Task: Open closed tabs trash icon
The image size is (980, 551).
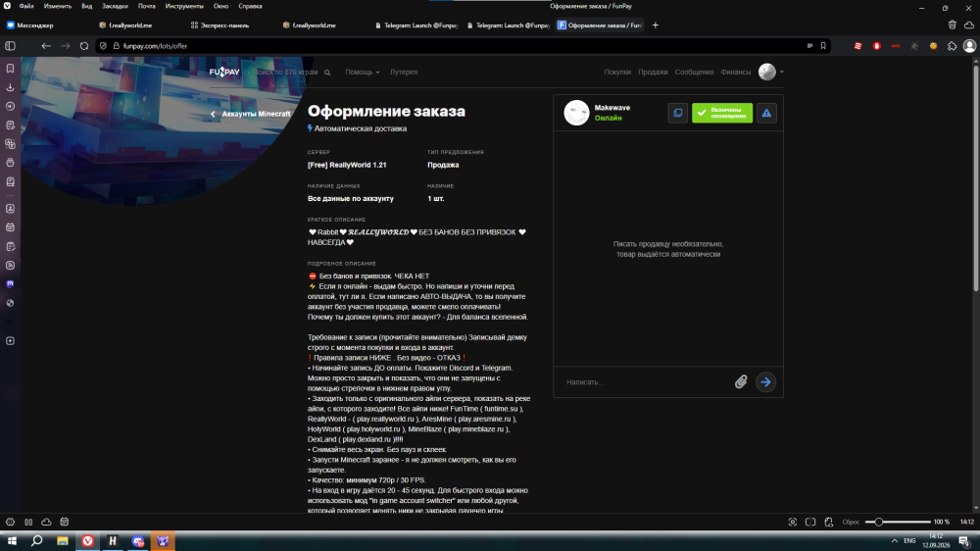Action: click(952, 25)
